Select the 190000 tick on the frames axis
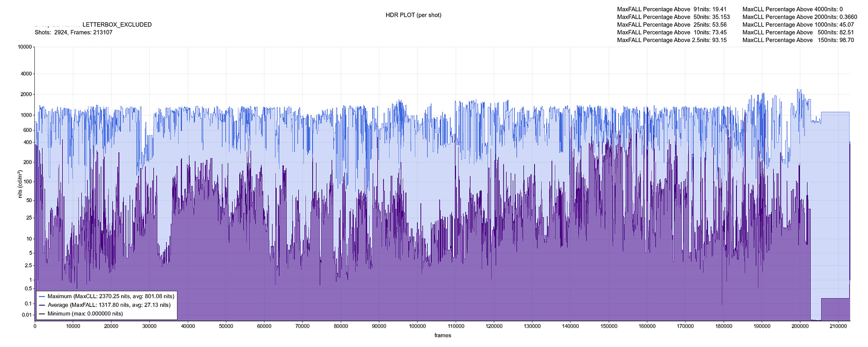868x347 pixels. tap(762, 326)
